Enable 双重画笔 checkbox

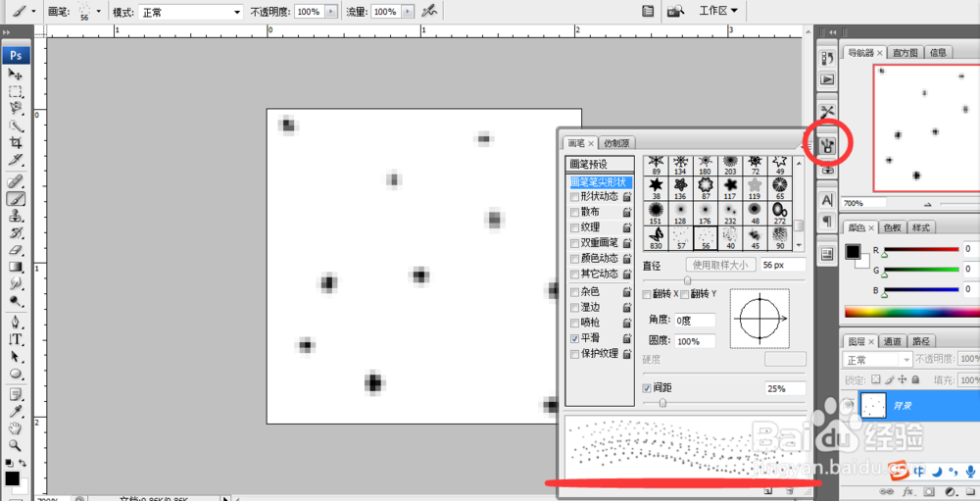[575, 243]
